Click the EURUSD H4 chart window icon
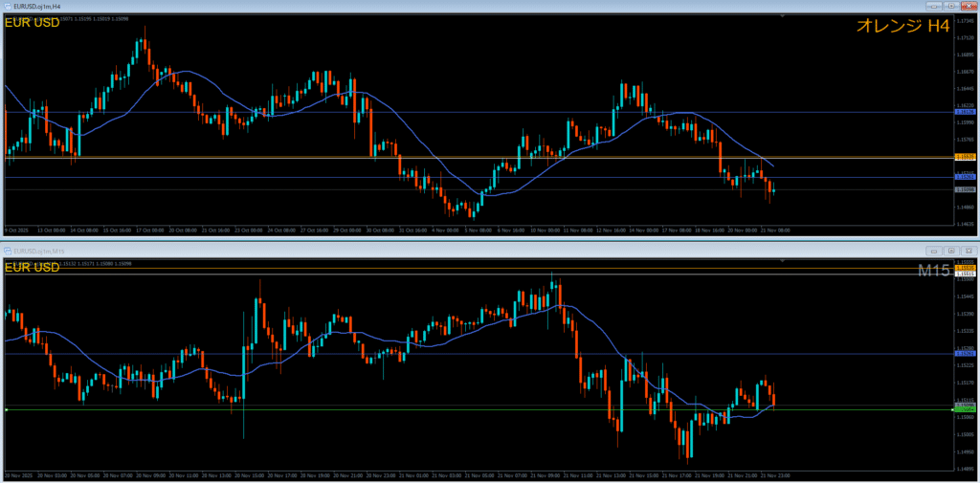The width and height of the screenshot is (980, 483). click(x=8, y=5)
